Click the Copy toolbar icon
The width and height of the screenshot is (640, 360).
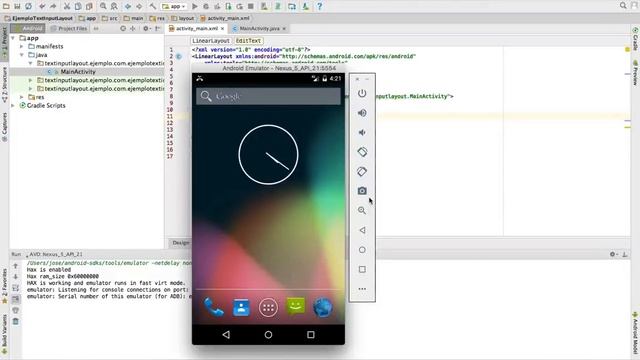coord(78,6)
